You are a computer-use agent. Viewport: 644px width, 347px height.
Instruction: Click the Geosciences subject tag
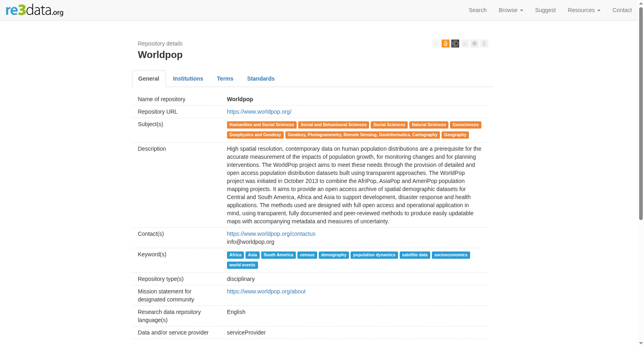pos(466,125)
